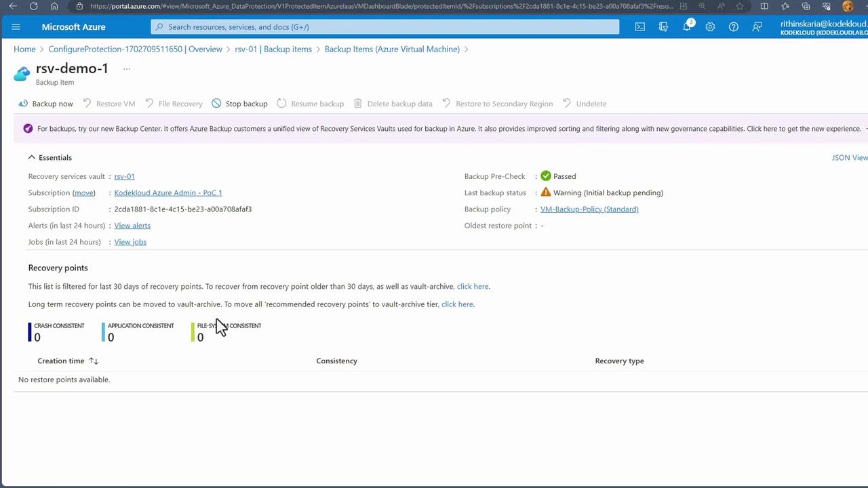Click the Azure search resources input field
868x488 pixels.
[x=385, y=27]
